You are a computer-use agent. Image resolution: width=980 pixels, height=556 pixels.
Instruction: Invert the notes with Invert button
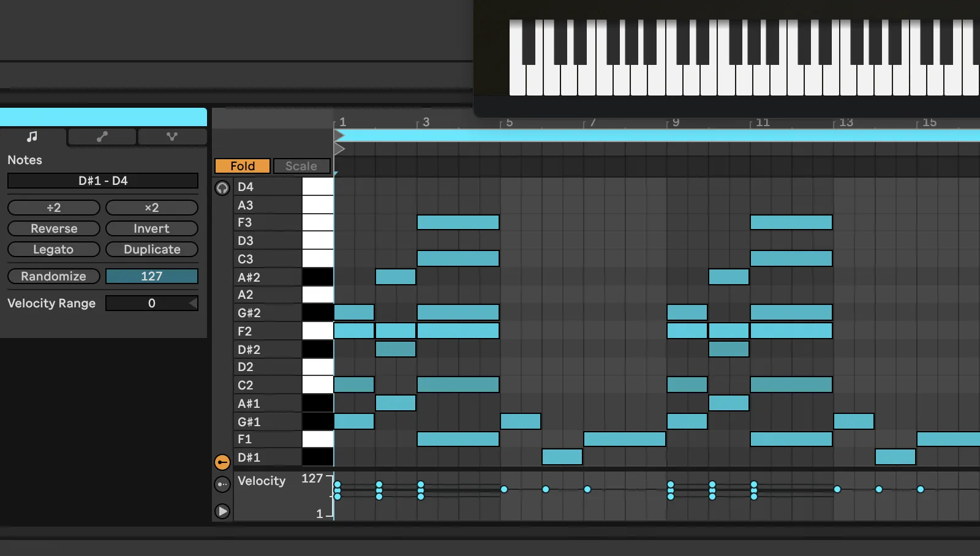pos(151,228)
